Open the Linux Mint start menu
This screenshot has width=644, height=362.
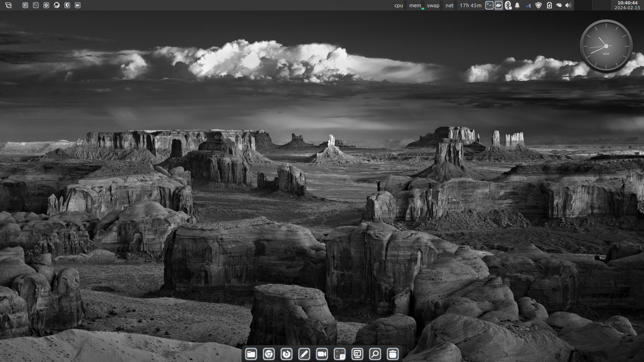pos(9,5)
